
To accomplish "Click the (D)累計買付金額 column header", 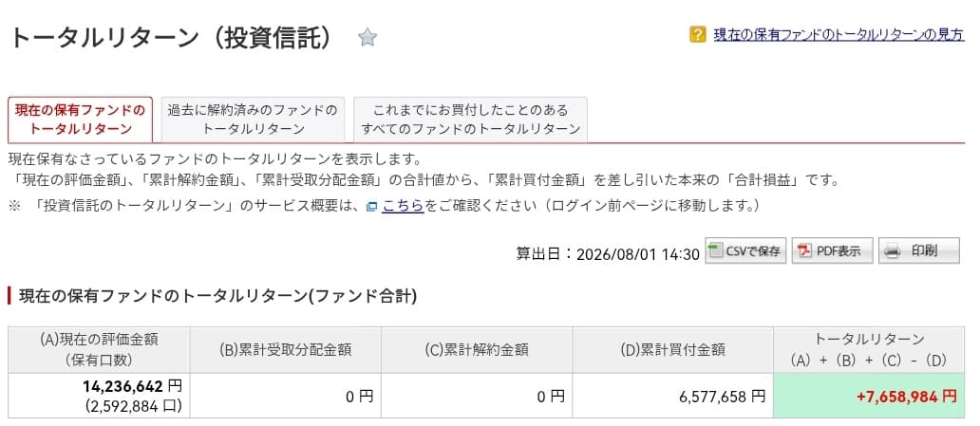I will coord(672,350).
